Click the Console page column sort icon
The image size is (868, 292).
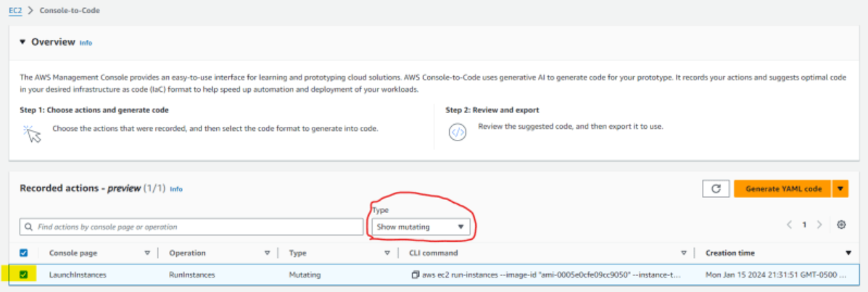[x=147, y=253]
